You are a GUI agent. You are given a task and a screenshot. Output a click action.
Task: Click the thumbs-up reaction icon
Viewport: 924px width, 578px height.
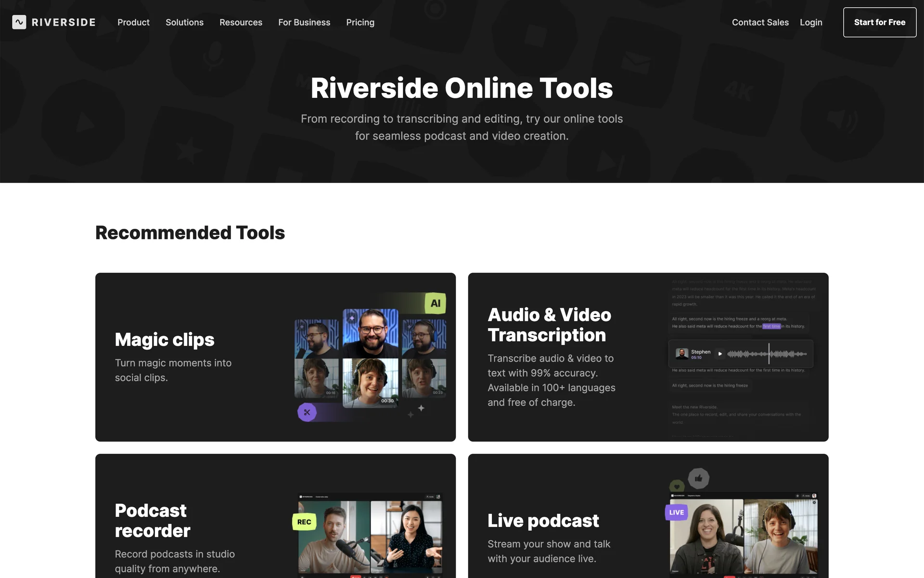[698, 478]
